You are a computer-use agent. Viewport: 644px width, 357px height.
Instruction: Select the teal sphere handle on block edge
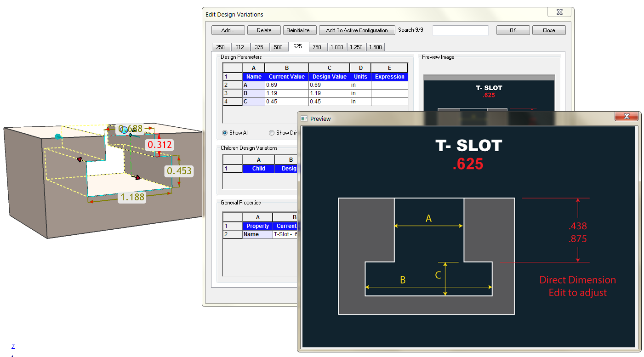[x=57, y=136]
